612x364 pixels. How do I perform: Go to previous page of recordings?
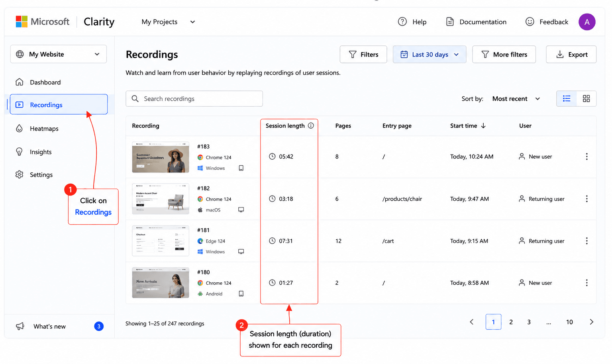pos(472,322)
